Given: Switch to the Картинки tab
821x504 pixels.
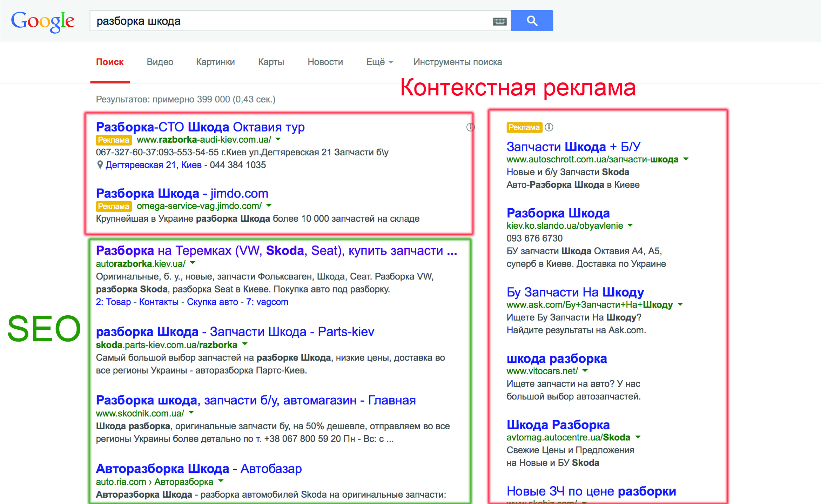Looking at the screenshot, I should (x=215, y=62).
